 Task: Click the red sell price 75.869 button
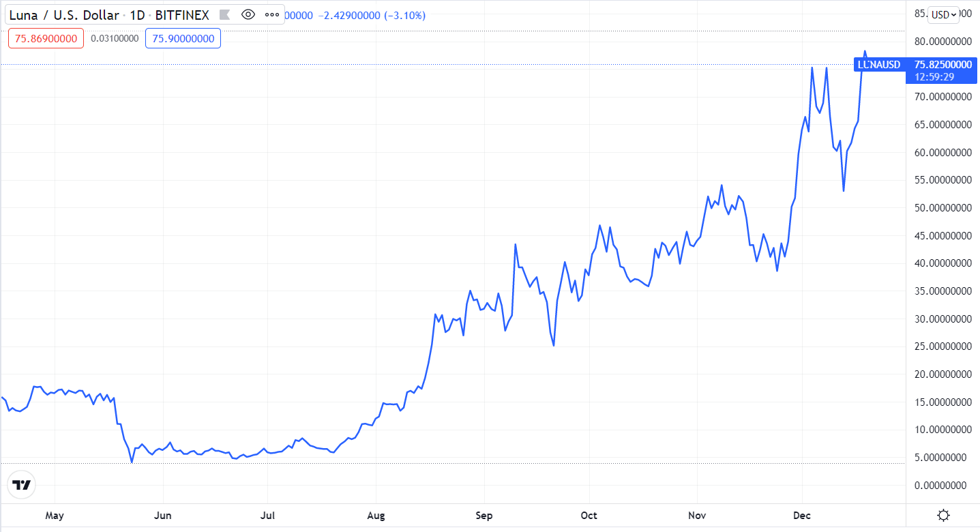coord(46,38)
